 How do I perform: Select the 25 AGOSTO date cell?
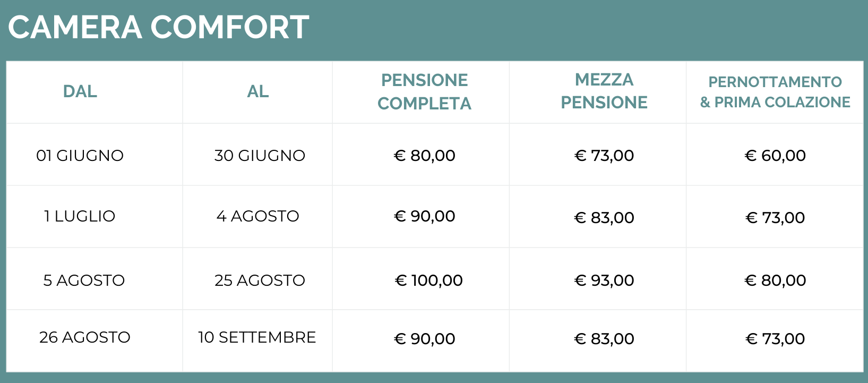click(x=260, y=280)
